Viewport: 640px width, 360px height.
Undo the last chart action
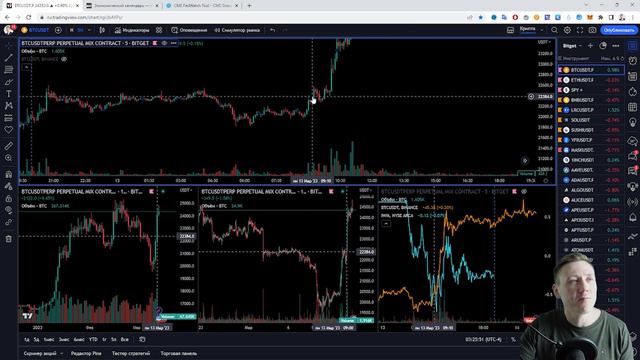[x=272, y=30]
